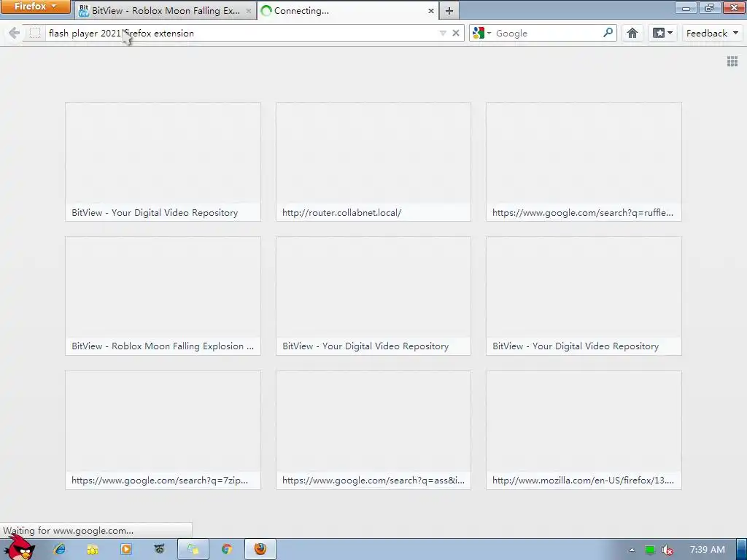This screenshot has width=747, height=560.
Task: Open the raccoon taskbar icon
Action: click(159, 549)
